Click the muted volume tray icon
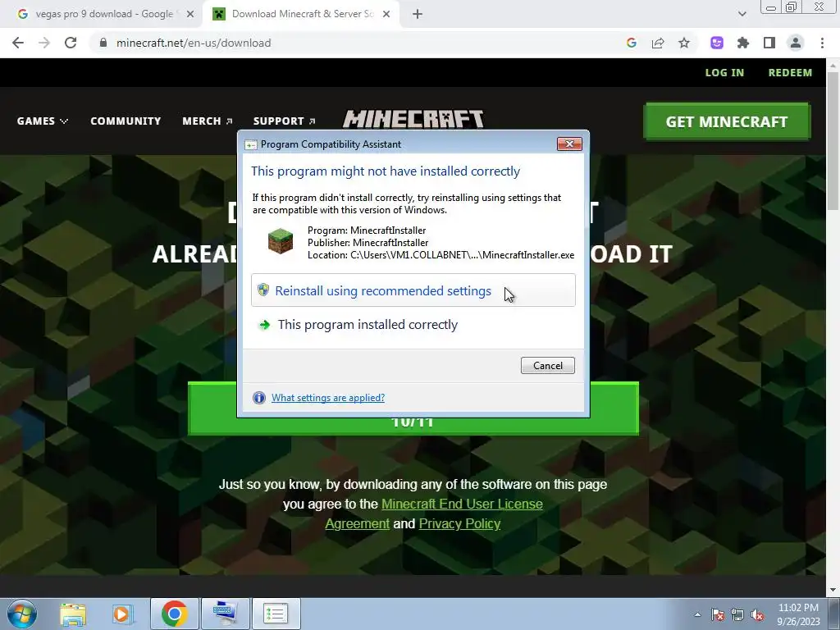The image size is (840, 630). 757,614
